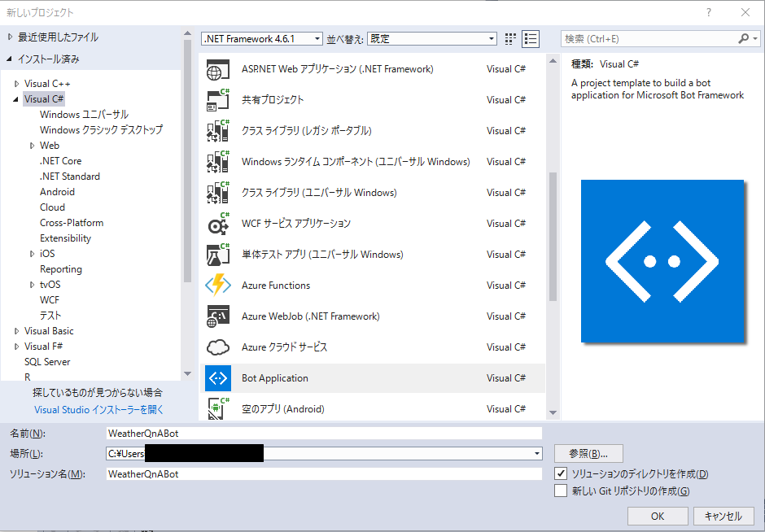Click the WCF service application gear icon

(217, 224)
